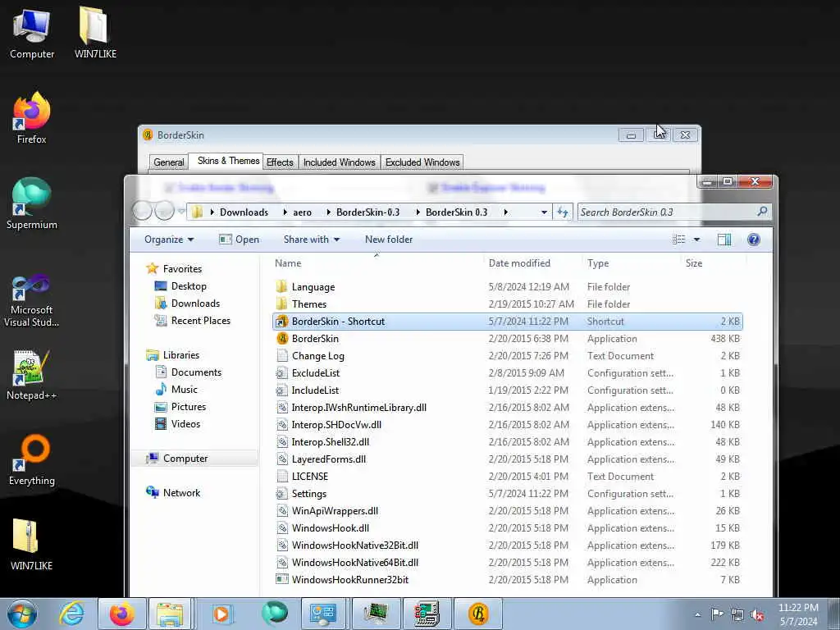
Task: Show the Explorer preview pane
Action: tap(724, 240)
